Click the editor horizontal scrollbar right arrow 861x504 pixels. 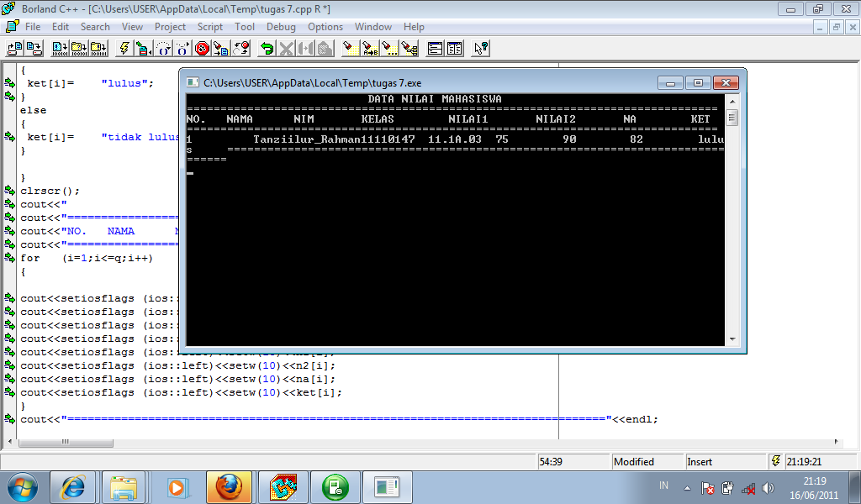[837, 442]
